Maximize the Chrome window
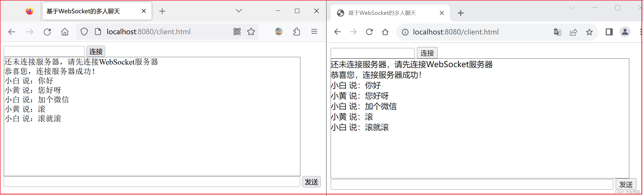The height and width of the screenshot is (196, 644). (x=618, y=8)
